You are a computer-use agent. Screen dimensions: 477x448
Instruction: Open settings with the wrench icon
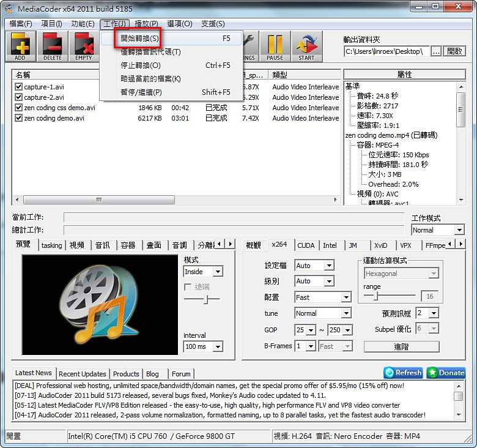pos(250,47)
